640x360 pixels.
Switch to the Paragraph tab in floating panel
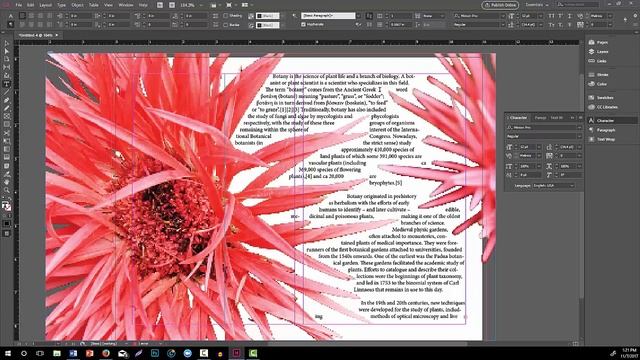(x=540, y=118)
